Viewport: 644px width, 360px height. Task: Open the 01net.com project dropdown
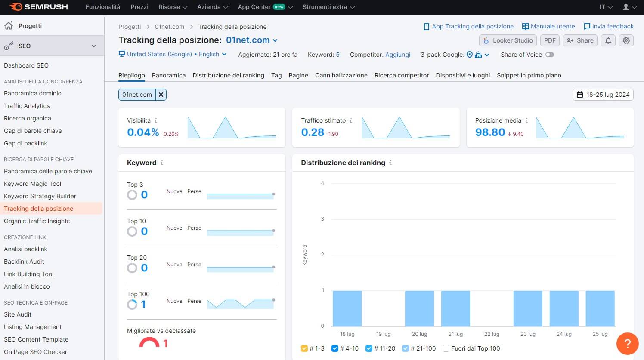point(252,40)
